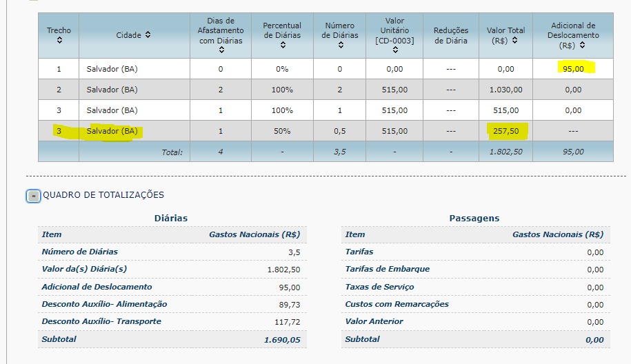Image resolution: width=631 pixels, height=364 pixels.
Task: Sort by Número de Diárias arrows
Action: [341, 45]
